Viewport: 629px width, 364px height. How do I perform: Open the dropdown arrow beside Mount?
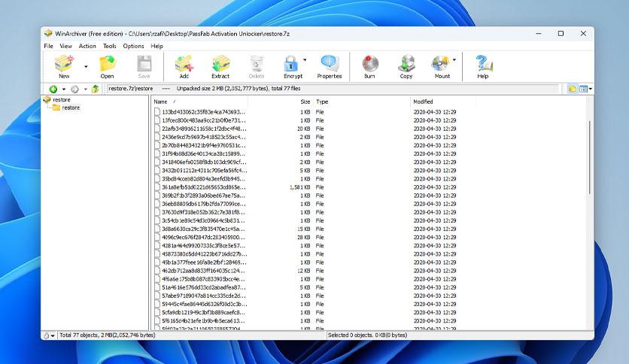point(454,59)
